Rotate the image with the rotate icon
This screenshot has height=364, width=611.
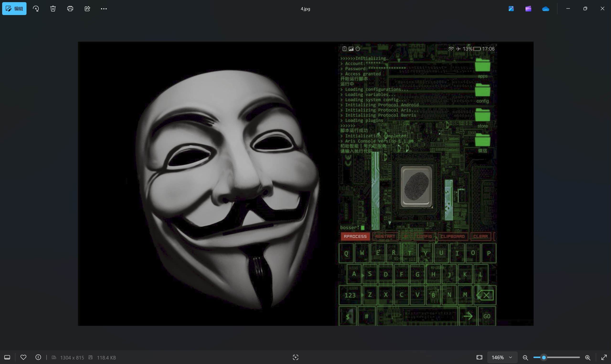pyautogui.click(x=36, y=9)
